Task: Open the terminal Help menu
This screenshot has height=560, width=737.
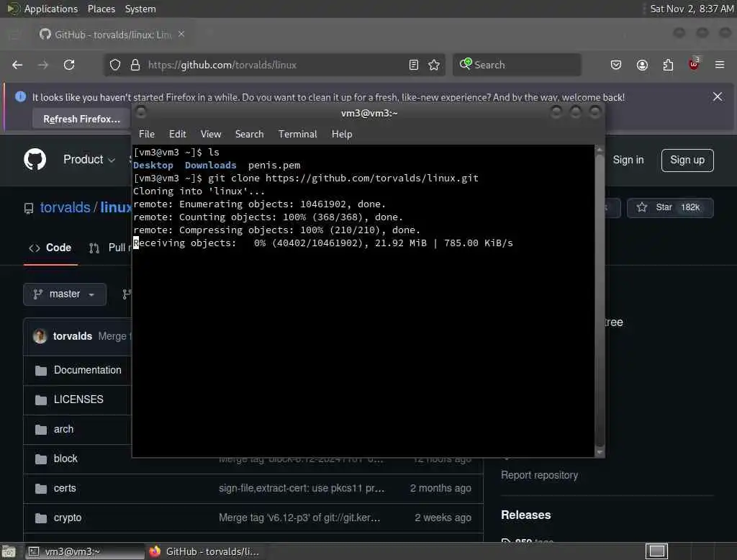Action: click(342, 134)
